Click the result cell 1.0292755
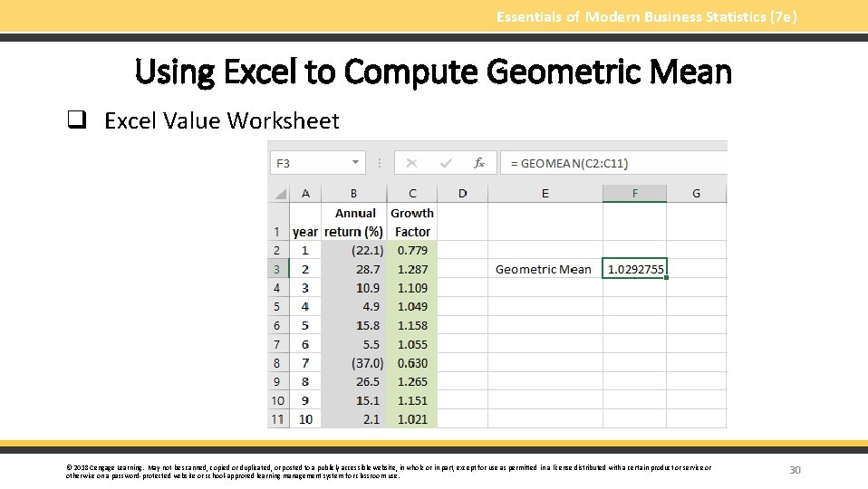Screen dimensions: 868x489 (634, 269)
